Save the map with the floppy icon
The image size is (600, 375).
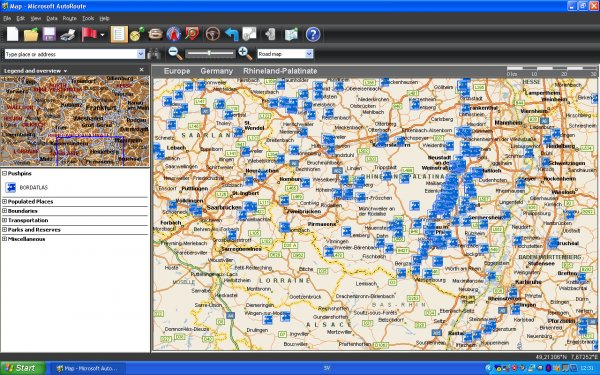coord(49,34)
